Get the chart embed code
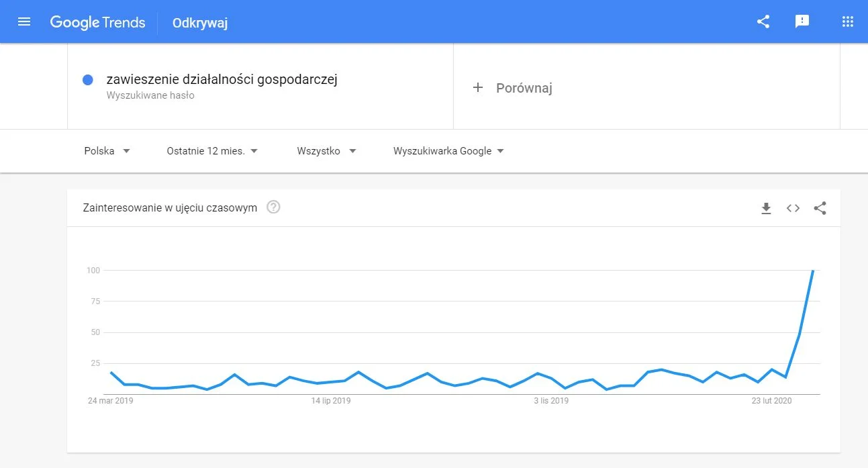The height and width of the screenshot is (468, 868). 793,208
